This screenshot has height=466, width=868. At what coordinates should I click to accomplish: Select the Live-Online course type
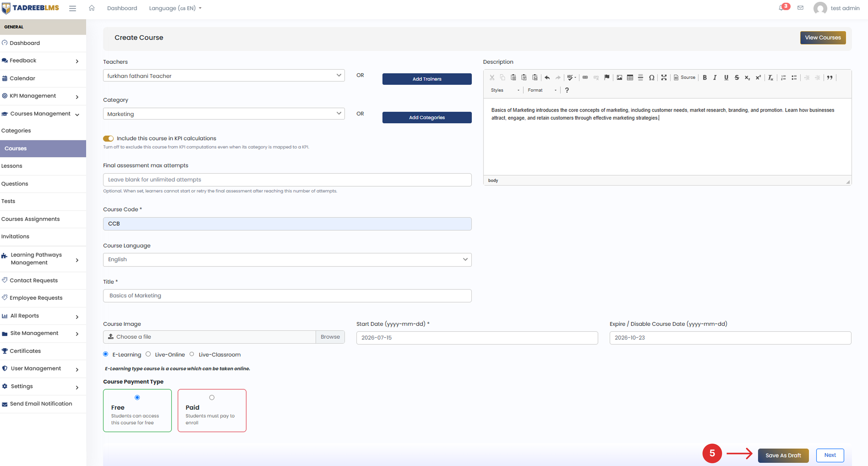pos(148,354)
